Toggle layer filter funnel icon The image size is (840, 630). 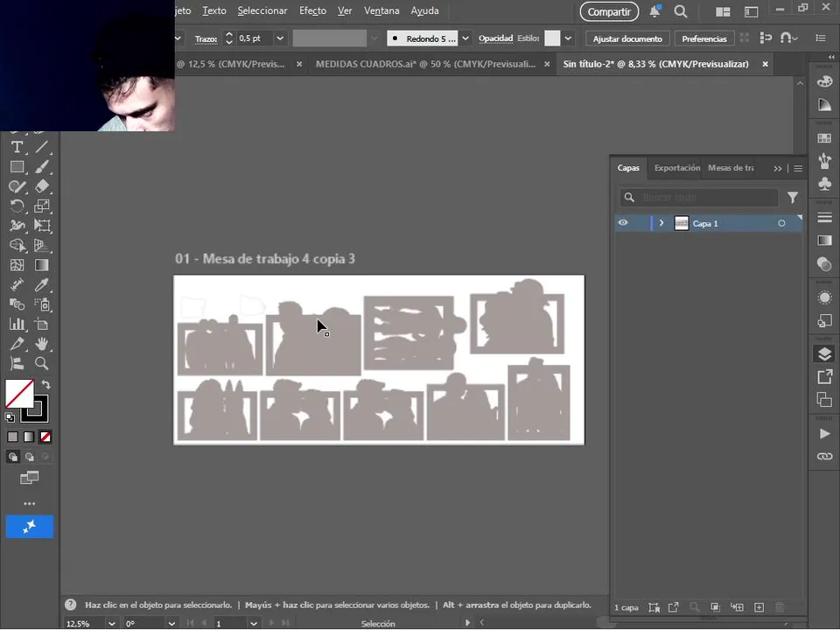[793, 198]
